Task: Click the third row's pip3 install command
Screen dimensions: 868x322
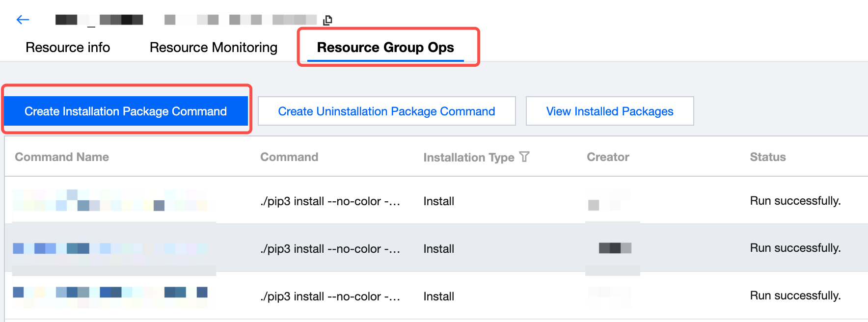Action: coord(330,296)
